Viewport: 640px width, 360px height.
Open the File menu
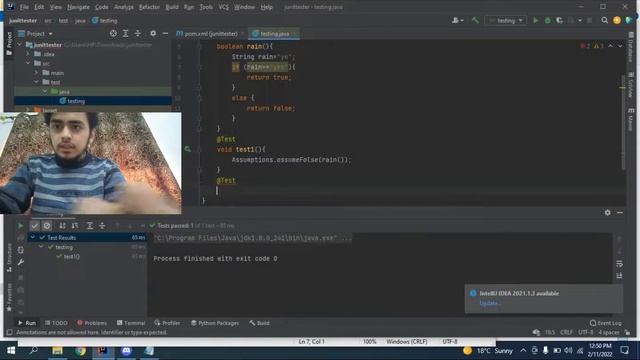(x=24, y=7)
